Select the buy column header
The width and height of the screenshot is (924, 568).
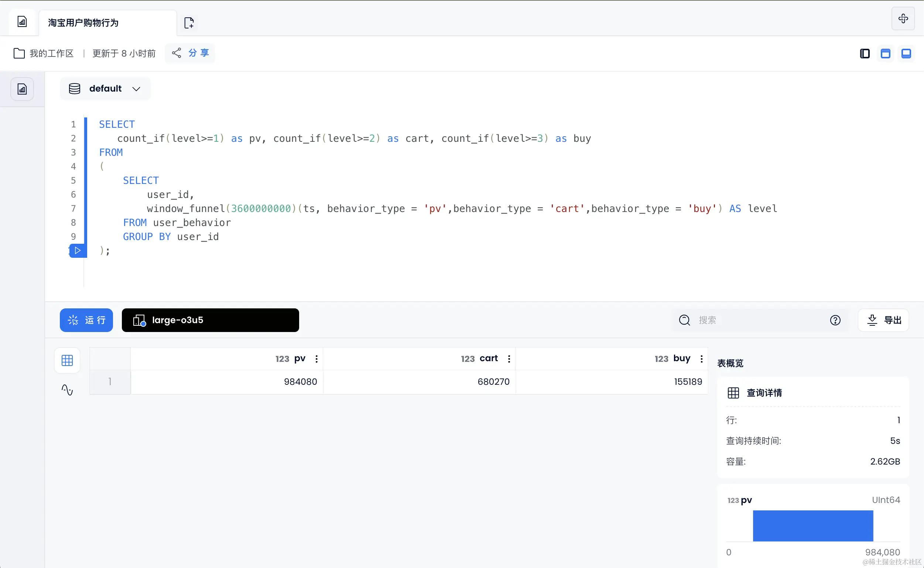click(x=612, y=359)
